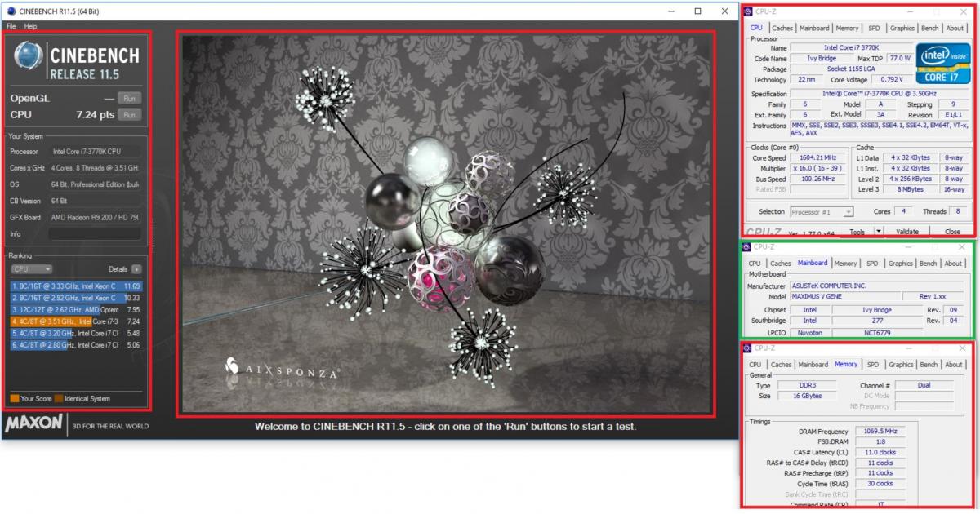Open the SPD tab in the Mainboard CPU-Z window
Screen dimensions: 980x514
coord(872,264)
